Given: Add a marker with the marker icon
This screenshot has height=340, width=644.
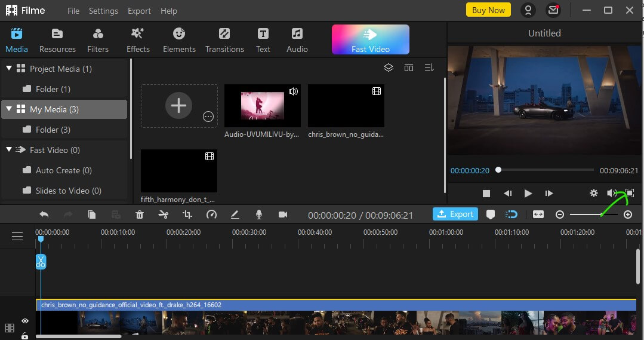Looking at the screenshot, I should point(491,214).
